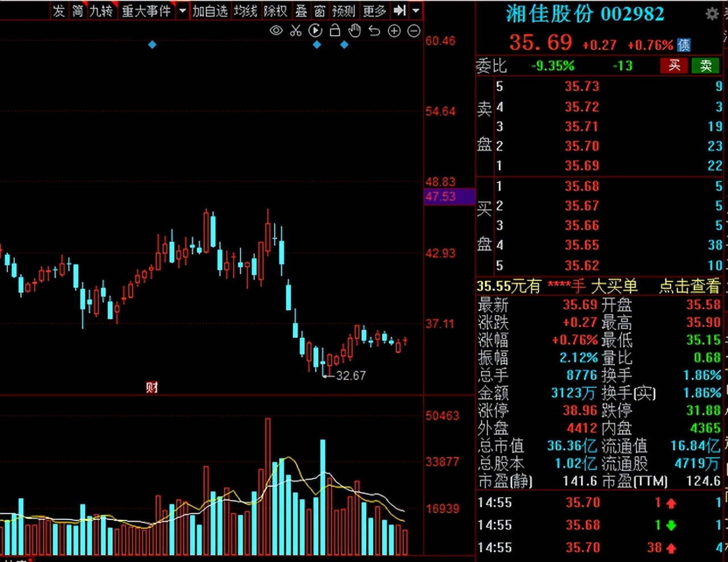The width and height of the screenshot is (728, 562).
Task: Zoom in using the plus magnifier icon
Action: pos(394,31)
